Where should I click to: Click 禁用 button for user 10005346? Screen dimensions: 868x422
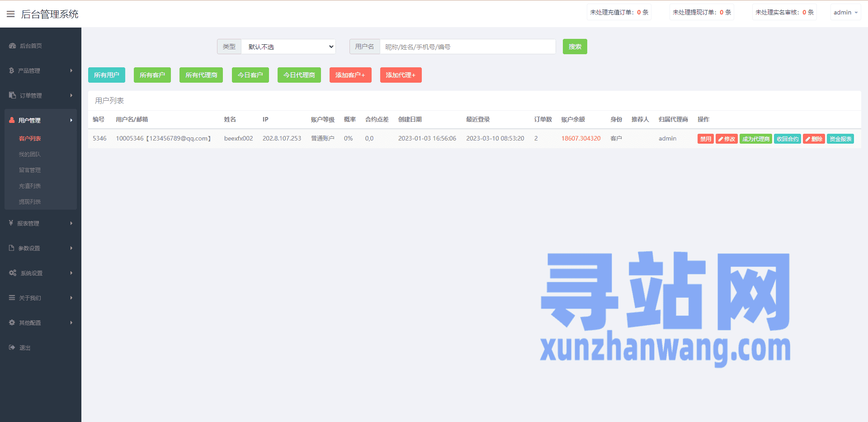706,139
